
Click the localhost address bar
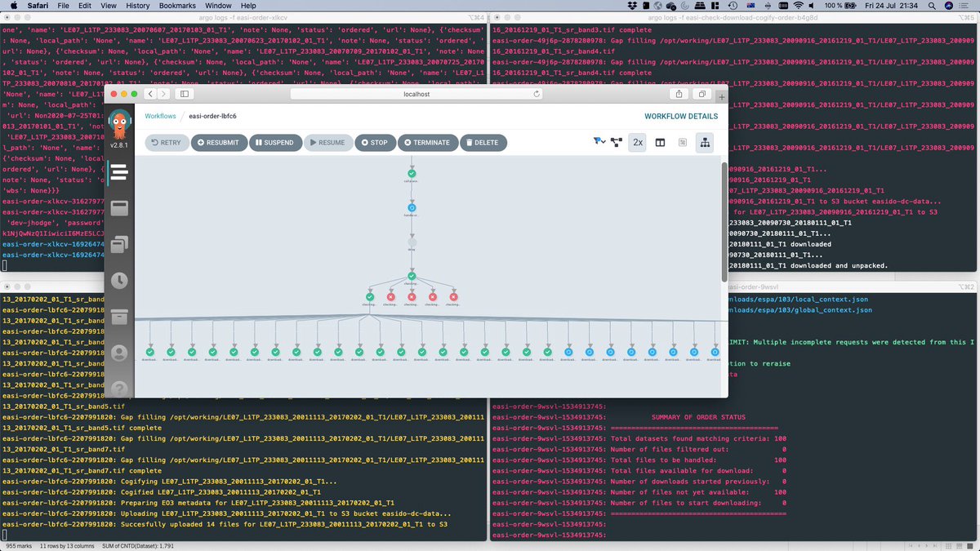click(416, 94)
